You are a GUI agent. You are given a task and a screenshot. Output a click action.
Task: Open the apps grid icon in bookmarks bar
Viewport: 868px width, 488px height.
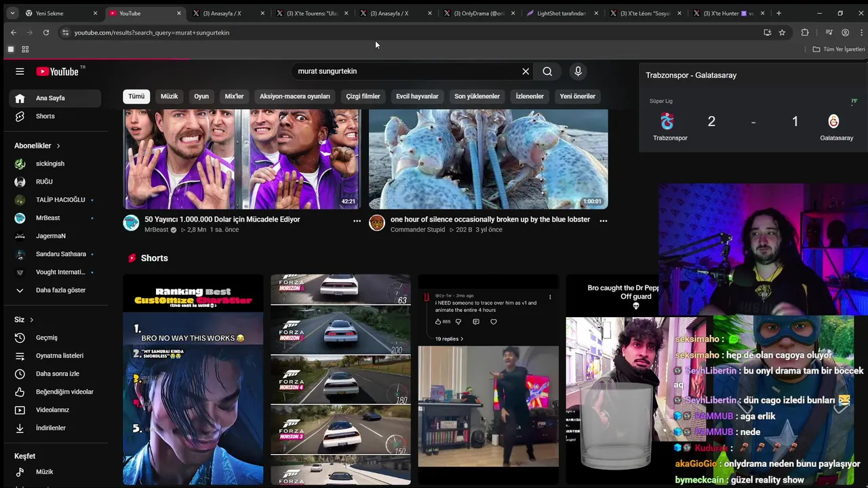(25, 49)
